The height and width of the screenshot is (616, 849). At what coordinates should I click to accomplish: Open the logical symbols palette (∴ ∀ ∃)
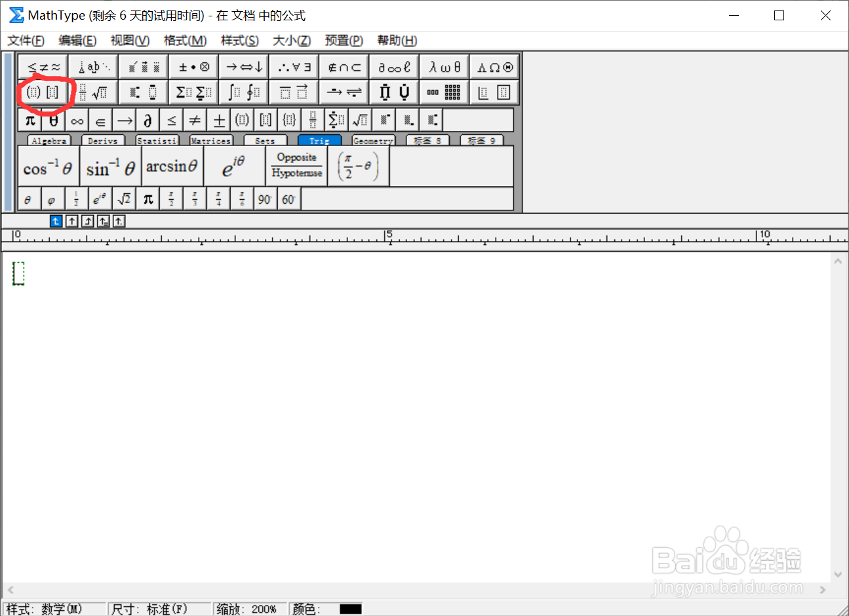pyautogui.click(x=294, y=67)
